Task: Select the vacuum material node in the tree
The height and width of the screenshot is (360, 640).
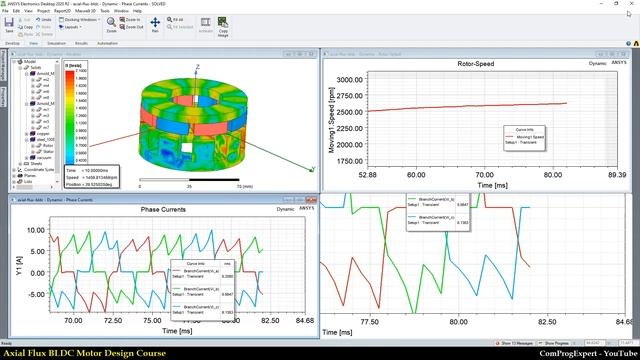Action: click(x=44, y=158)
